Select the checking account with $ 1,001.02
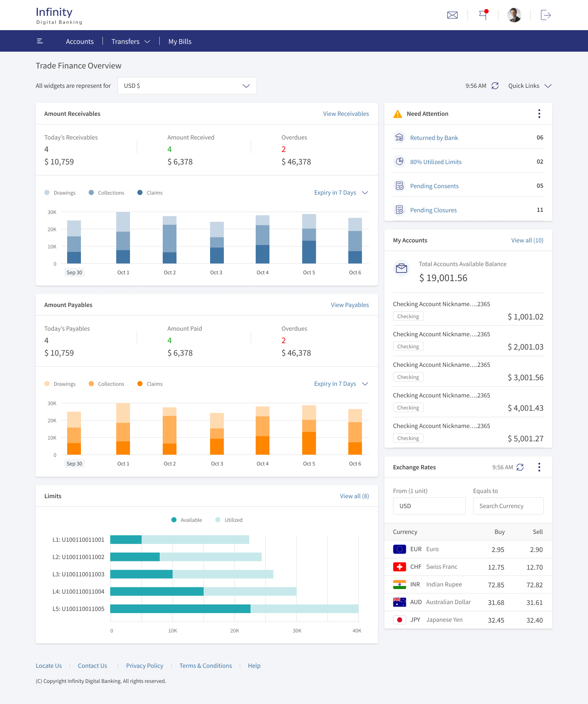 (x=468, y=310)
